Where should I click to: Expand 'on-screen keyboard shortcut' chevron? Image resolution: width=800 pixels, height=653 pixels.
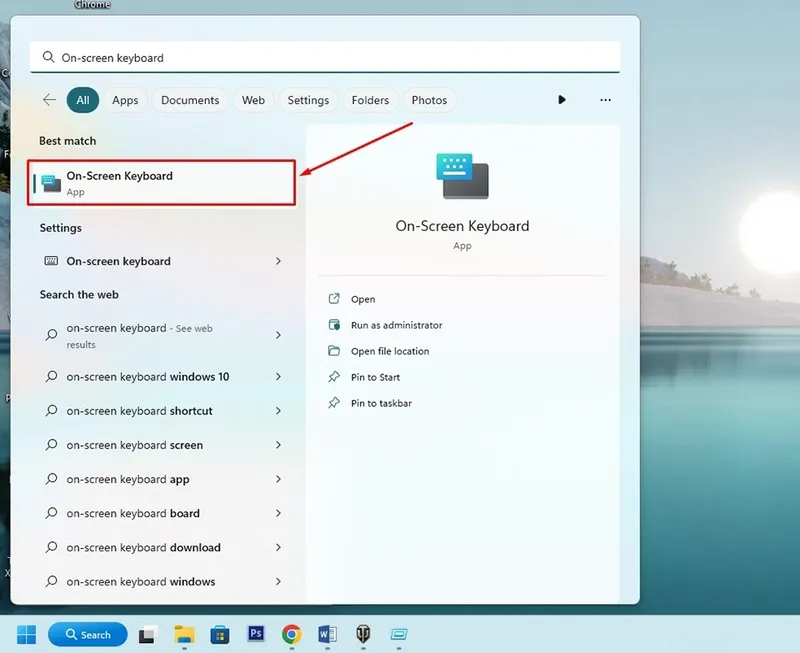[278, 411]
